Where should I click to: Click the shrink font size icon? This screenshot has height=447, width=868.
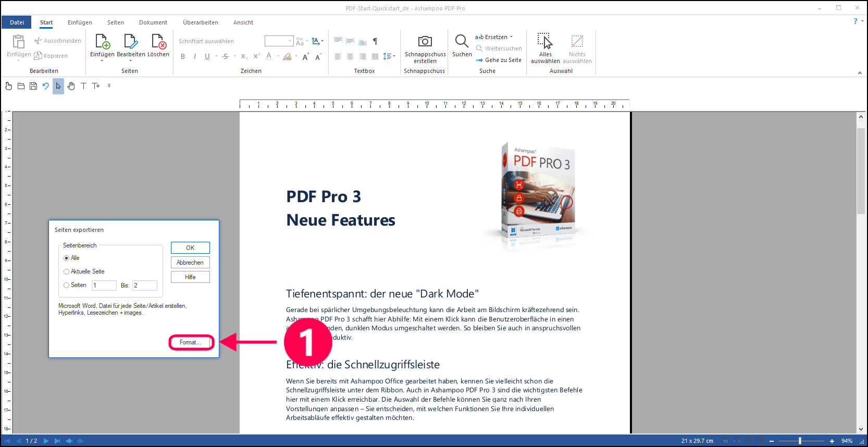coord(318,56)
